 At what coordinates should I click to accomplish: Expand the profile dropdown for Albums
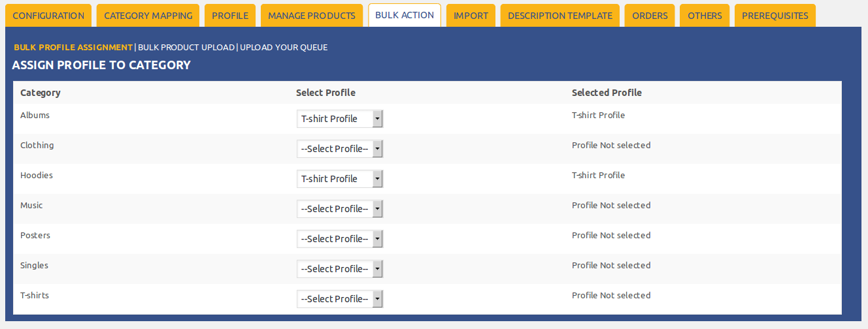(340, 119)
